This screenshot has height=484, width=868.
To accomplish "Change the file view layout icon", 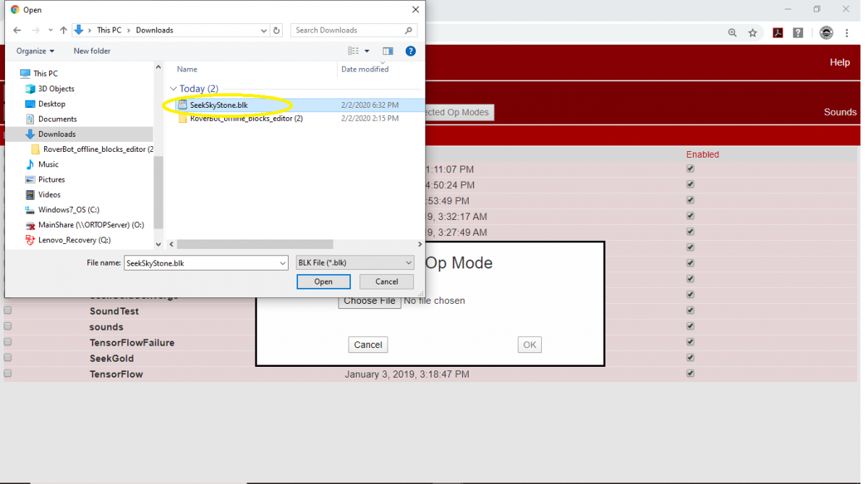I will tap(354, 51).
